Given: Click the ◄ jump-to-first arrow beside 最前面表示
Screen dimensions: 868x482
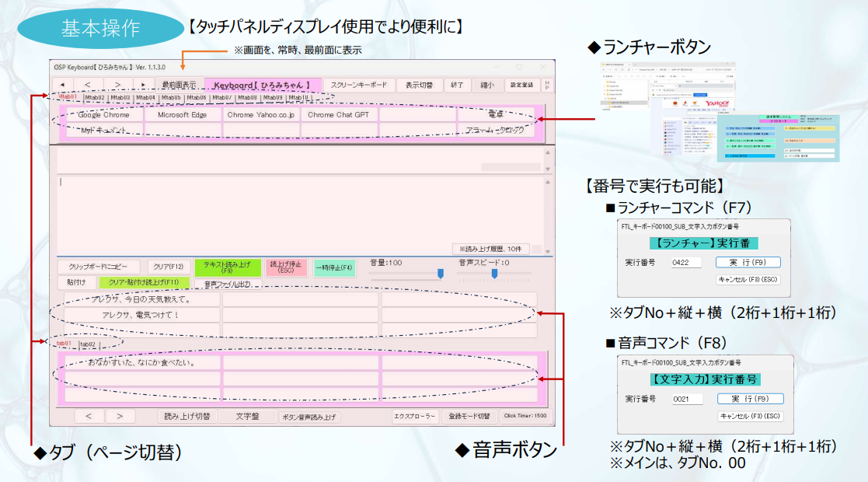Looking at the screenshot, I should (x=62, y=85).
